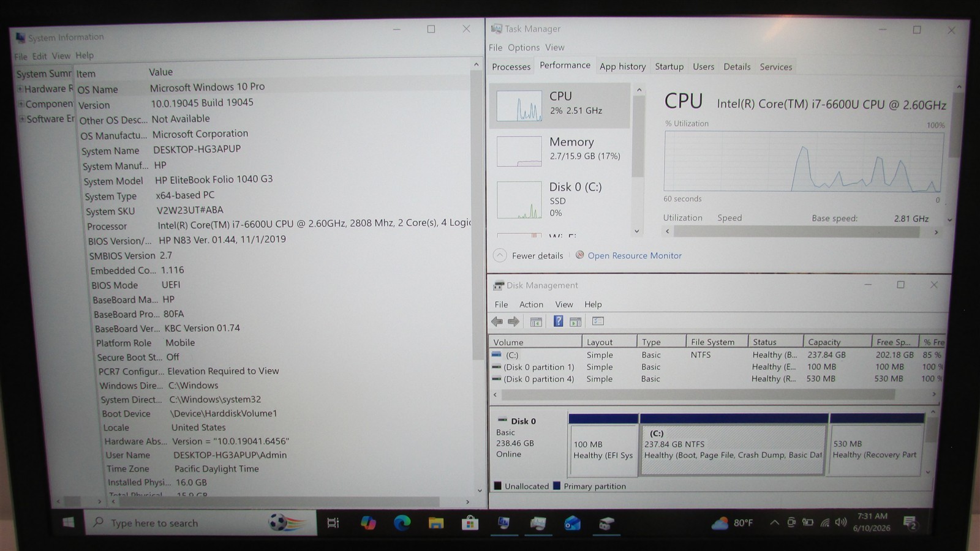Click weather 80°F widget on taskbar
980x551 pixels.
tap(732, 522)
